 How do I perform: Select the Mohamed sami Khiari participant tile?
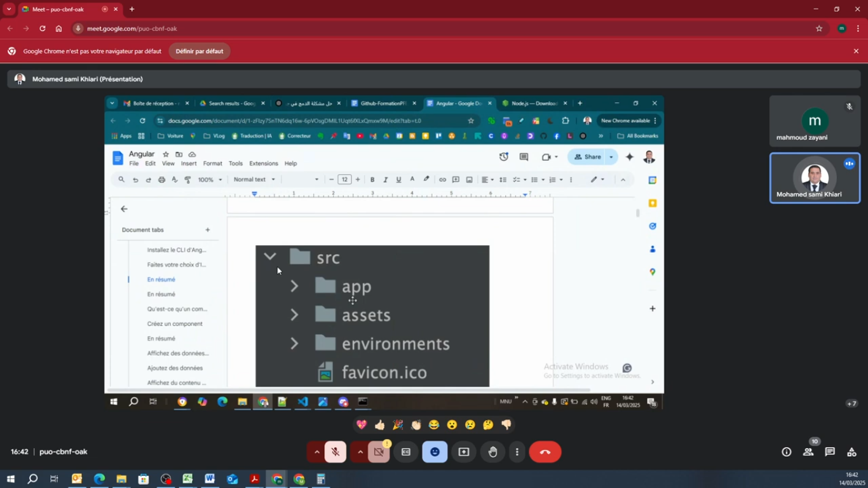815,178
